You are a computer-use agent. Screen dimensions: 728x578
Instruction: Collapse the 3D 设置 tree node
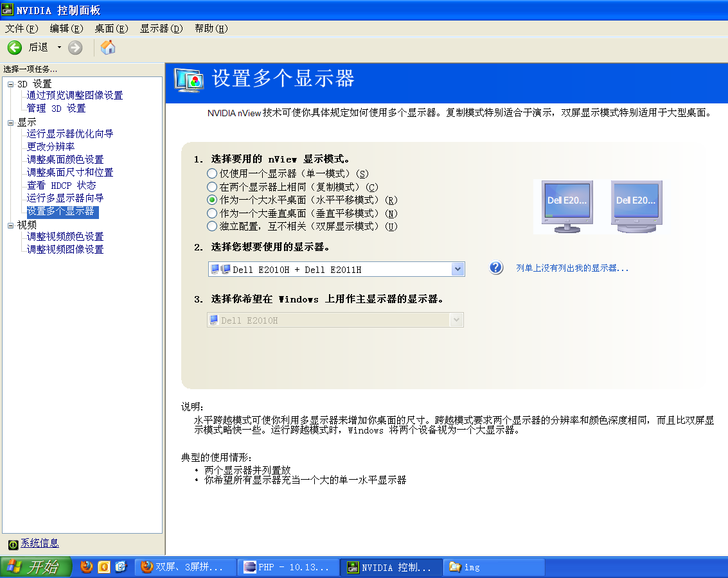click(x=10, y=84)
